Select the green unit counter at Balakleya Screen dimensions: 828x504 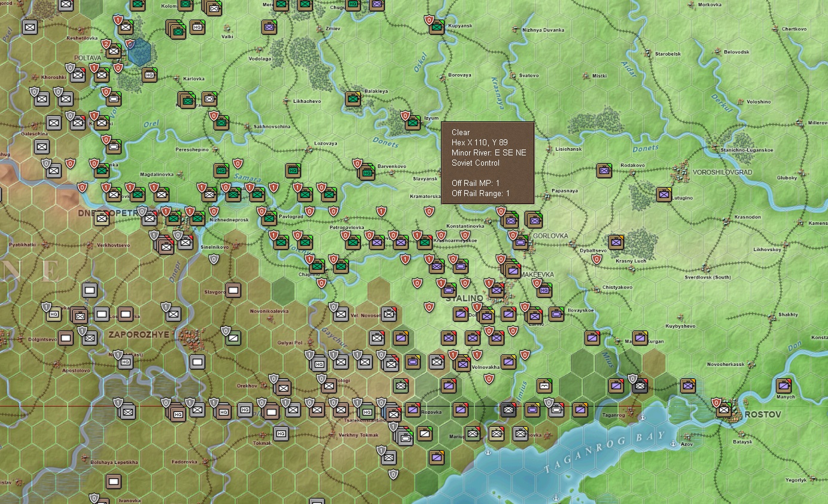353,99
